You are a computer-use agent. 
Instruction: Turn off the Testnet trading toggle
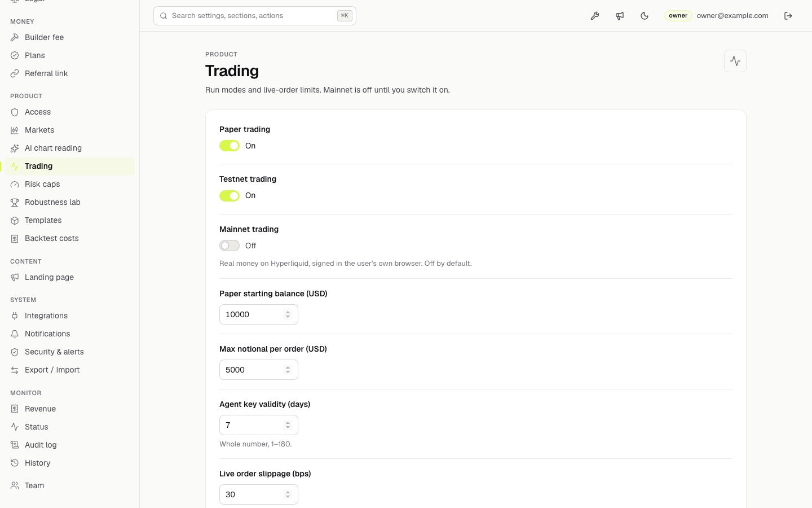pos(230,195)
